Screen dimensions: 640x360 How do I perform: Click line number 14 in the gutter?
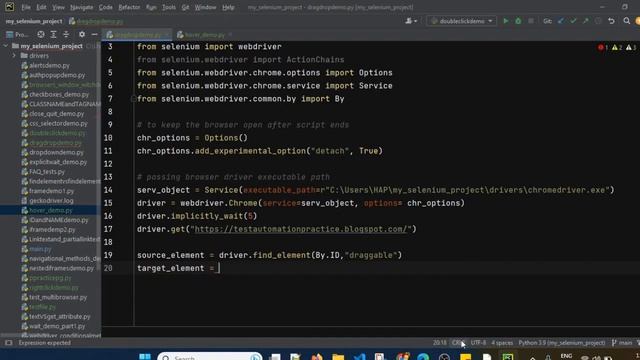coord(108,190)
